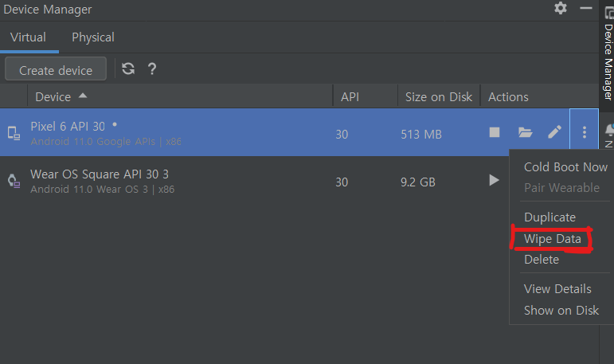Select the Wear OS Square API 30 row

click(x=159, y=181)
